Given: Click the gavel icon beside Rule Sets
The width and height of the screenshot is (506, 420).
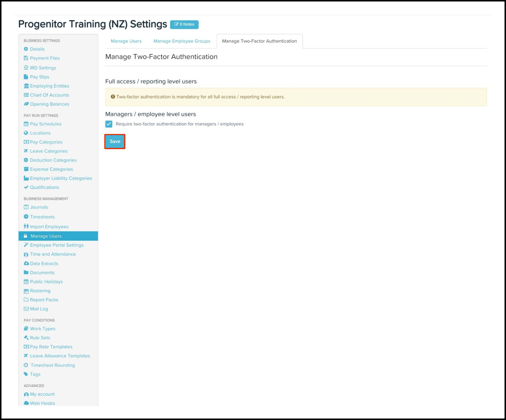Looking at the screenshot, I should (26, 338).
